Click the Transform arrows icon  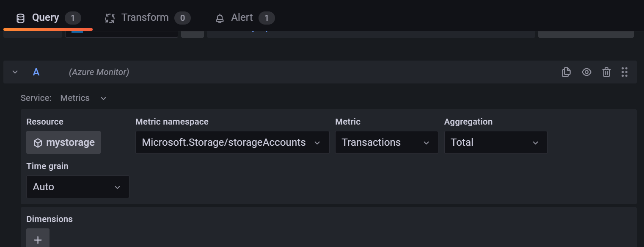(109, 18)
